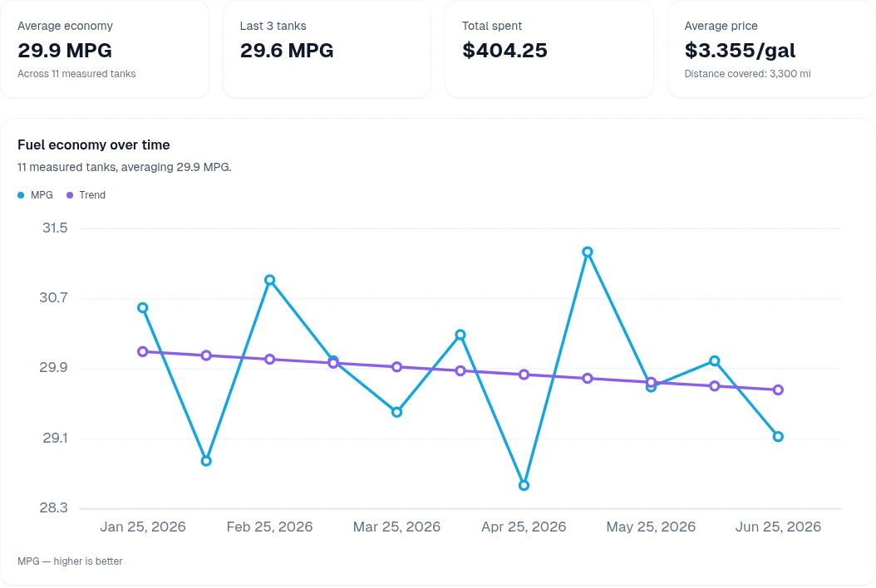
Task: Click the 'Average economy' card title
Action: point(65,26)
